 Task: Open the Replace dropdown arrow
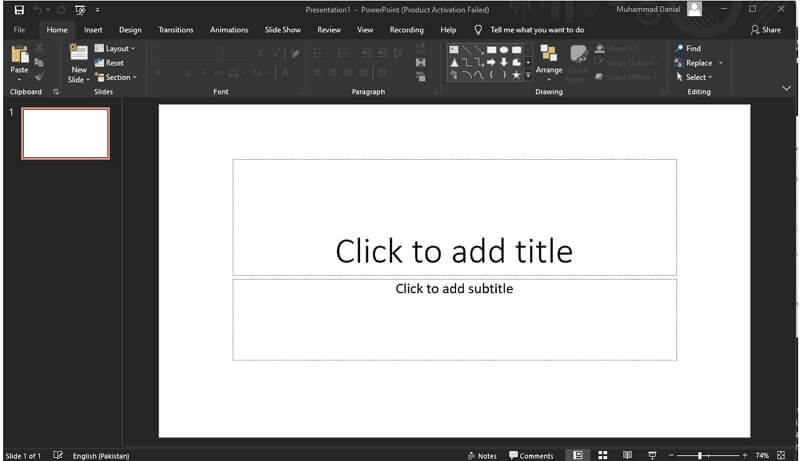(721, 63)
